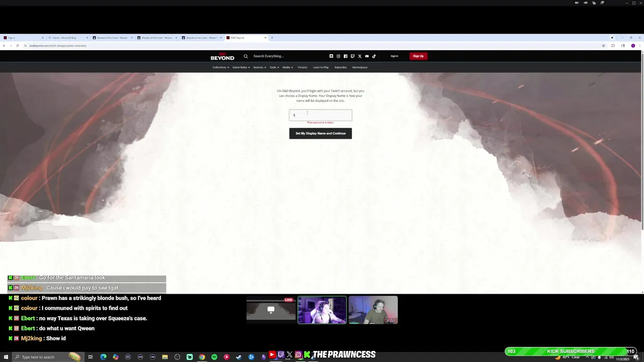Expand the Game Rules dropdown menu
Screen dimensions: 644x362
tap(241, 67)
